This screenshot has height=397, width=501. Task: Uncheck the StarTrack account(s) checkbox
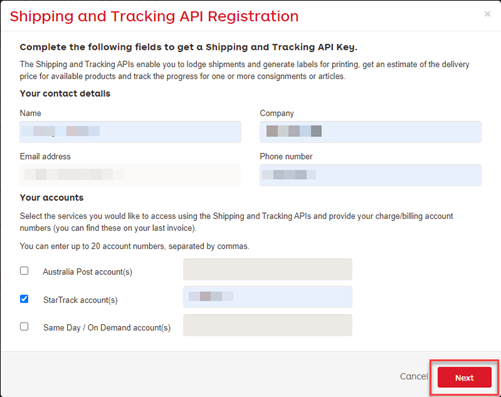pos(24,299)
